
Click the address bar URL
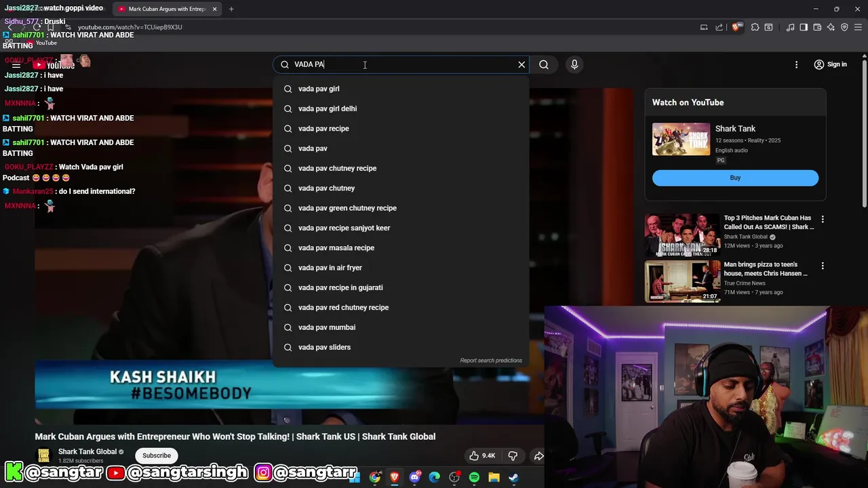[130, 27]
